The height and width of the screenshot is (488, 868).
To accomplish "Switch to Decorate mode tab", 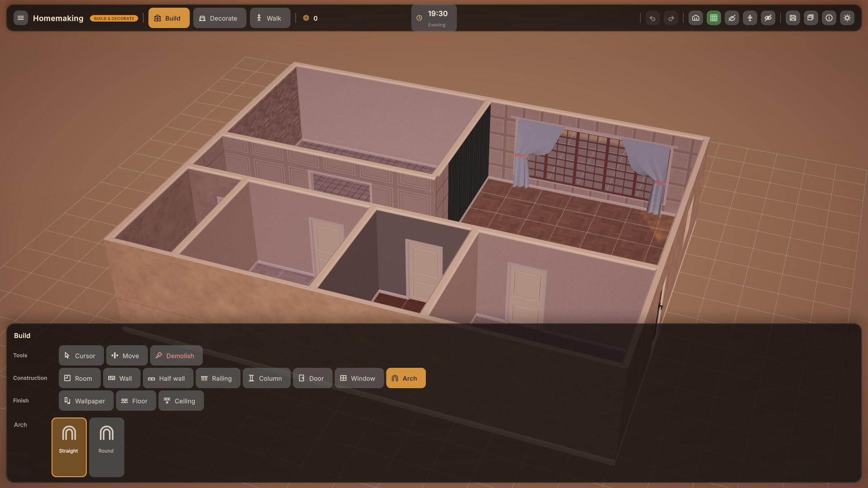I will pyautogui.click(x=219, y=18).
